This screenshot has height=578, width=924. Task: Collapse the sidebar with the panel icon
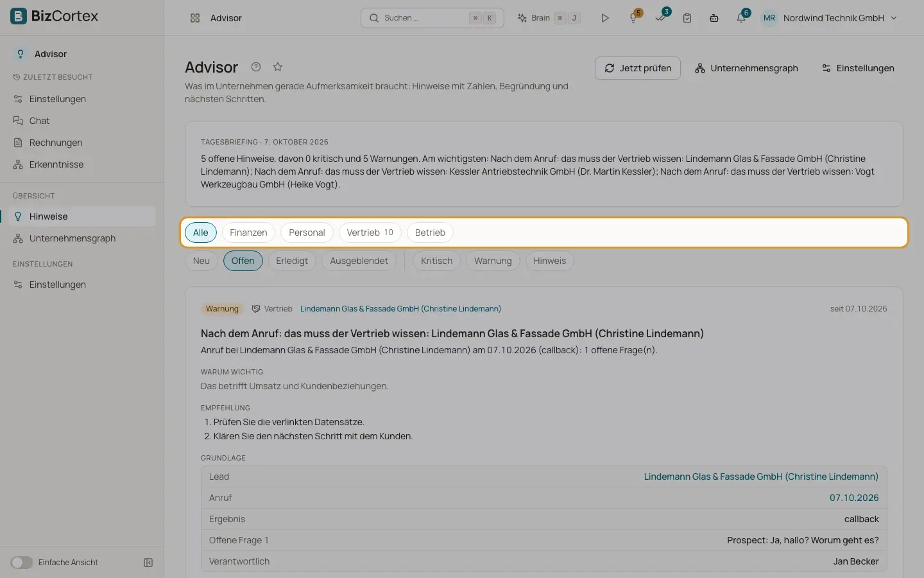coord(148,563)
